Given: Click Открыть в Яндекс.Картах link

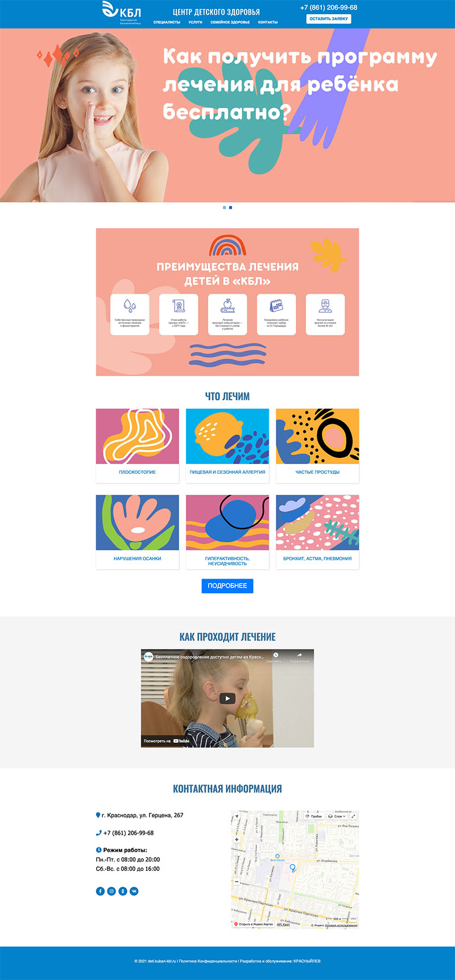Looking at the screenshot, I should click(x=252, y=924).
